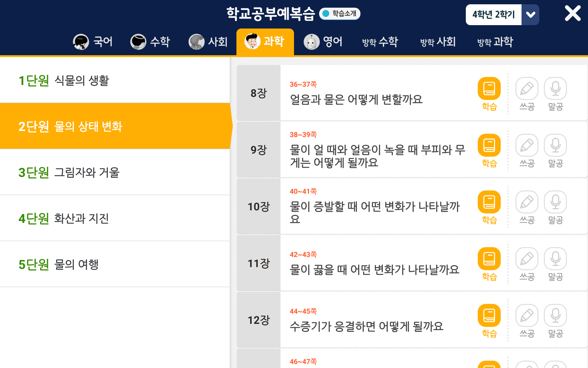Open 학습 book icon for 8장
Viewport: 588px width, 368px height.
pos(489,89)
